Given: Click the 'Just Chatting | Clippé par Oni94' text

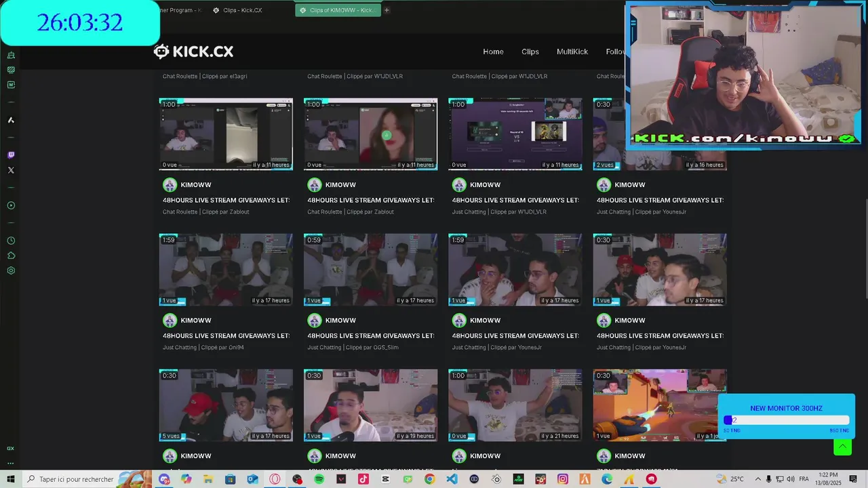Looking at the screenshot, I should [203, 347].
